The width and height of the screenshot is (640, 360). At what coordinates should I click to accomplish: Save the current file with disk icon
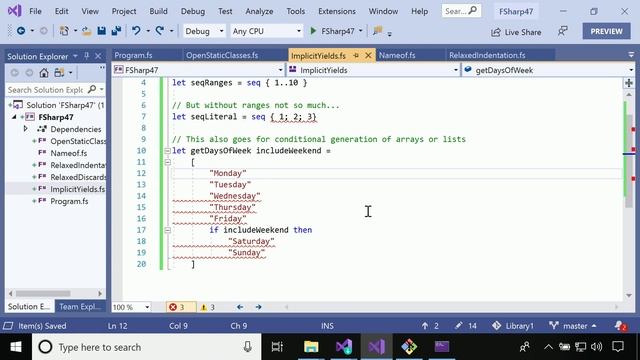[x=102, y=31]
